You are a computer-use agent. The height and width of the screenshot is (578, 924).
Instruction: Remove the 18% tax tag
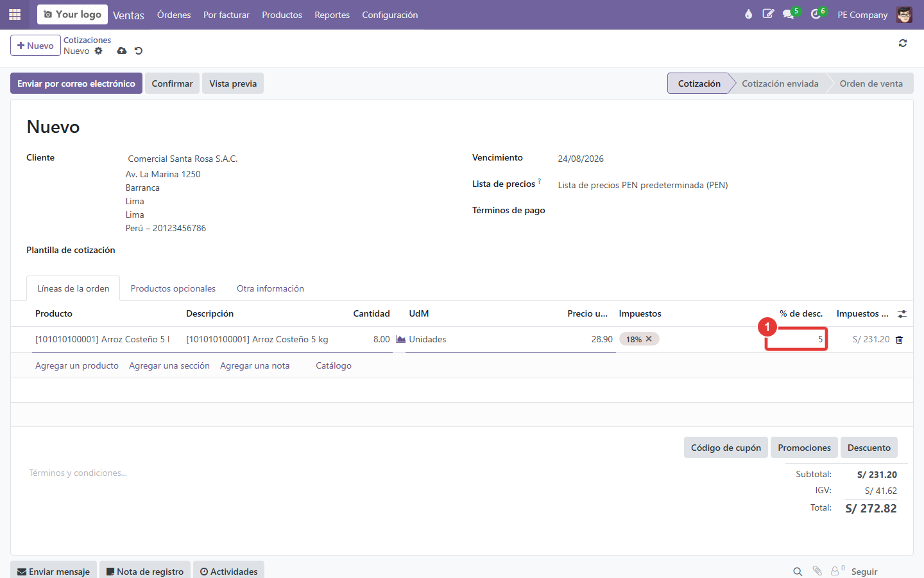coord(649,338)
